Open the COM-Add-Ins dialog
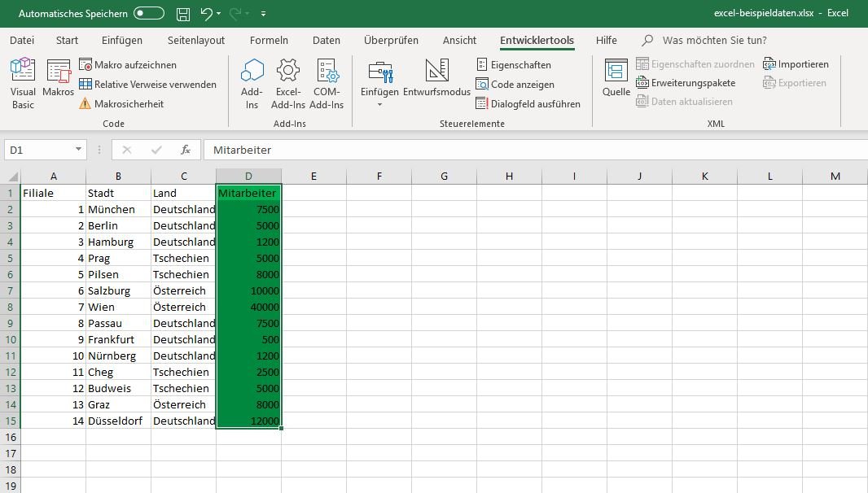 327,83
